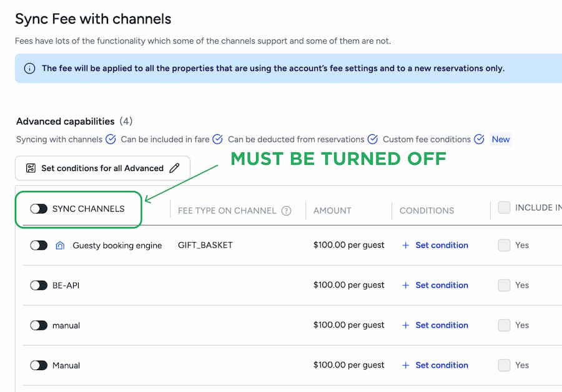Toggle sync for lowercase manual channel

[x=39, y=325]
